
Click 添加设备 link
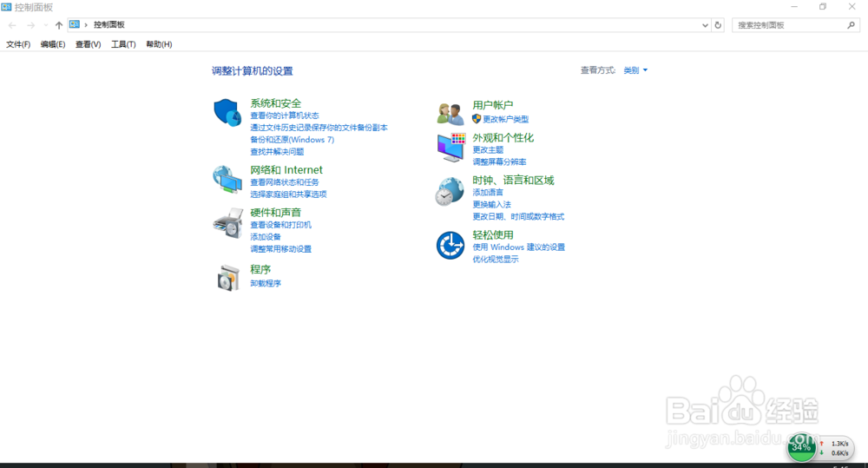click(266, 237)
